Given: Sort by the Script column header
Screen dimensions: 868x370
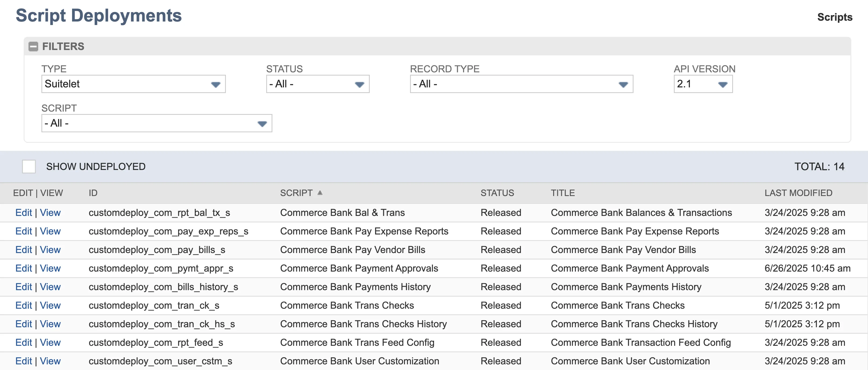Looking at the screenshot, I should pyautogui.click(x=296, y=193).
